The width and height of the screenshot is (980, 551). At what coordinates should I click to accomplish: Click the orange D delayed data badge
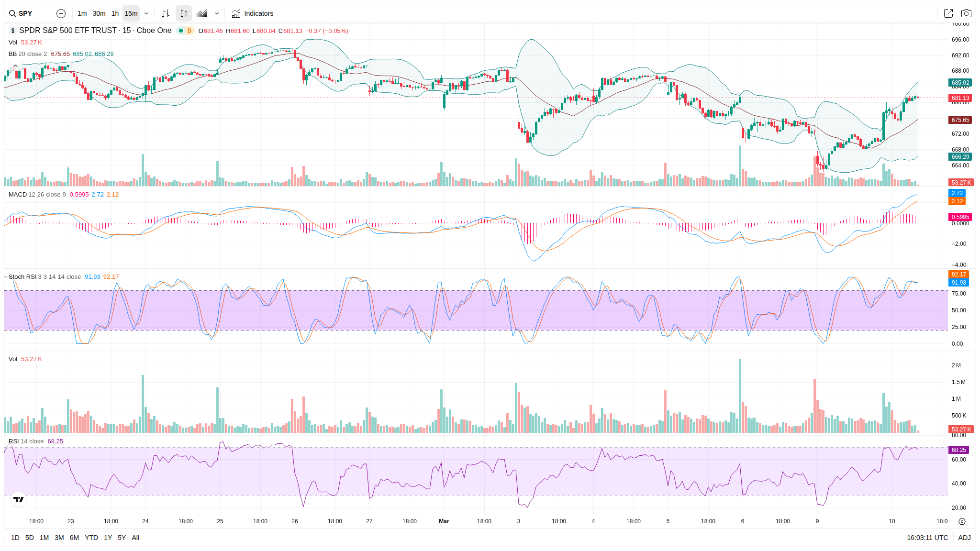(x=189, y=31)
